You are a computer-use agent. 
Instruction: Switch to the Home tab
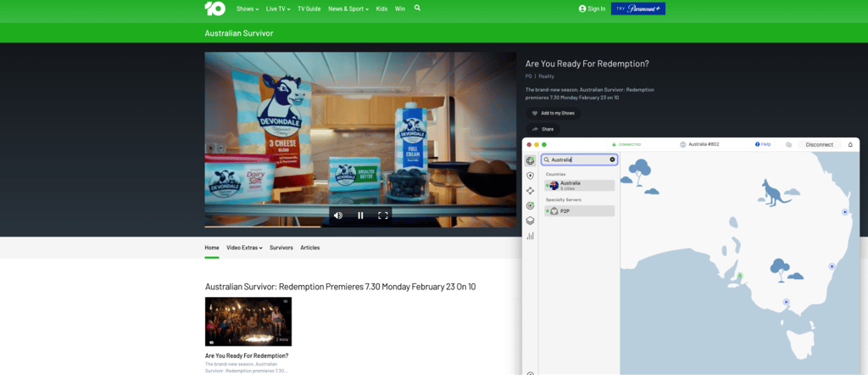(x=212, y=248)
